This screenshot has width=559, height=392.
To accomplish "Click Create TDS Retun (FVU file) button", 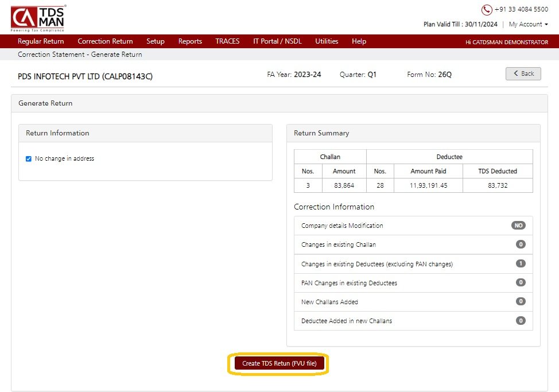I will (x=279, y=363).
